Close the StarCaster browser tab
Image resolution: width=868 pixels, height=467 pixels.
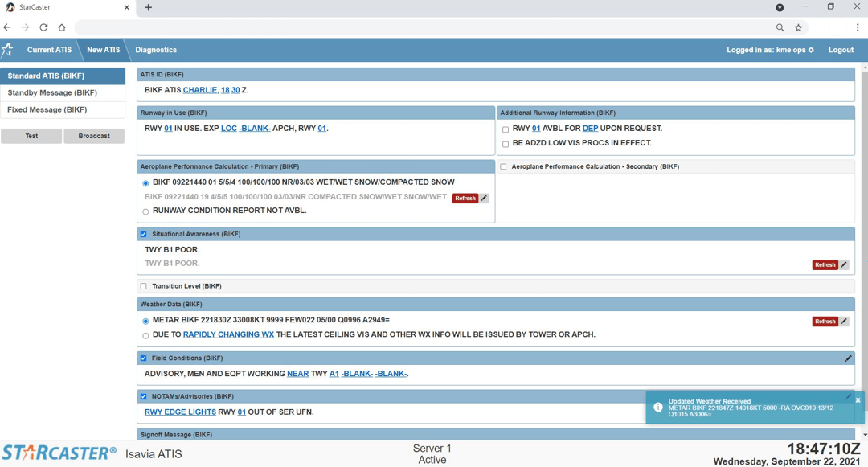point(127,7)
